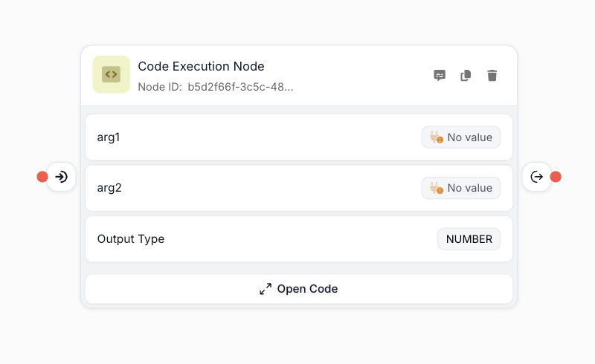Duplicate the node using the copy icon
The width and height of the screenshot is (595, 364).
(x=466, y=75)
